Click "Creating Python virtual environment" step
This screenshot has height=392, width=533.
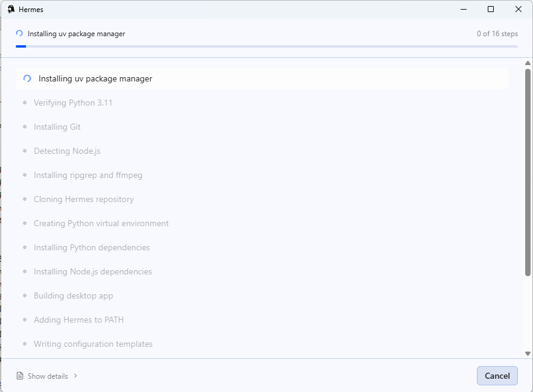(101, 223)
